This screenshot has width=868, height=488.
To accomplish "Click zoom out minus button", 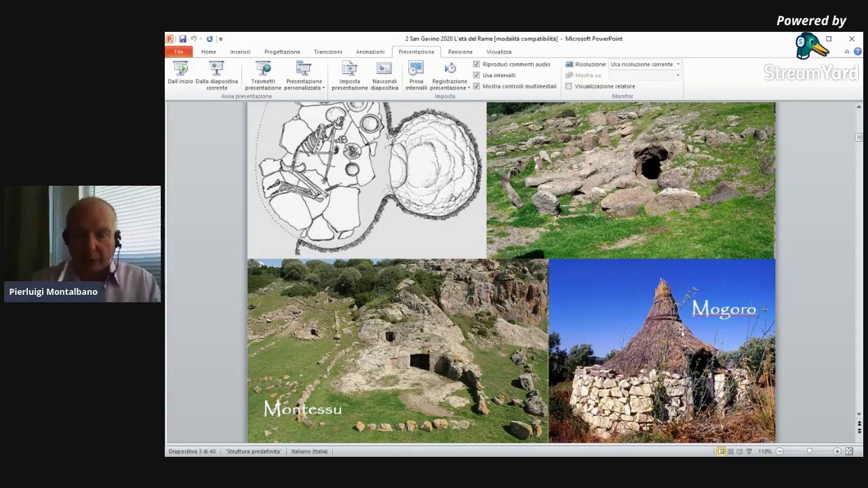I will click(x=779, y=451).
